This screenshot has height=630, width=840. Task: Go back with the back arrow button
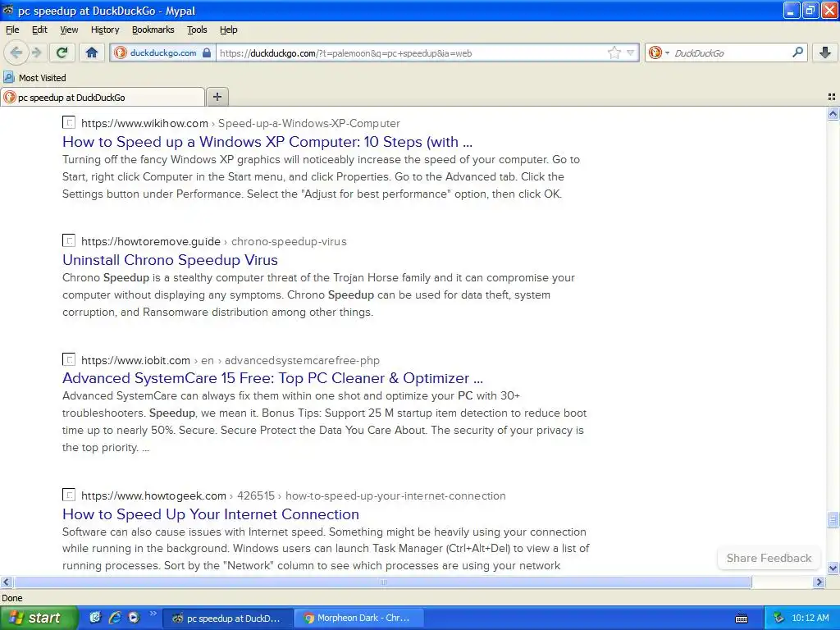point(16,52)
